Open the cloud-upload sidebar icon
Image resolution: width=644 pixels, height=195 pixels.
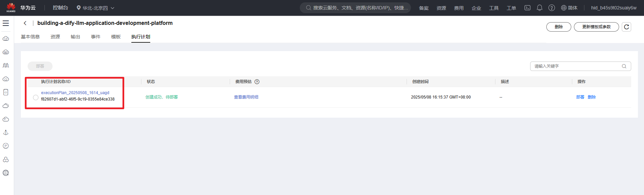click(x=6, y=79)
